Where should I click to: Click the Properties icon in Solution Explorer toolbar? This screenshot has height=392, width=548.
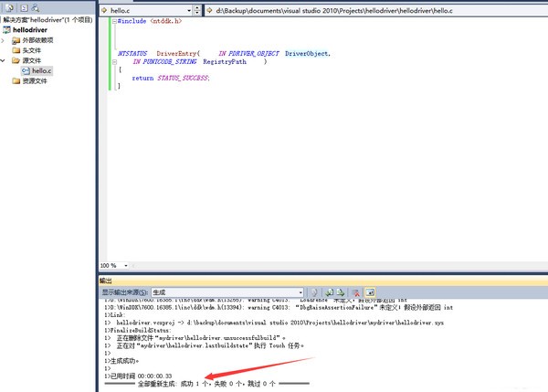[7, 7]
